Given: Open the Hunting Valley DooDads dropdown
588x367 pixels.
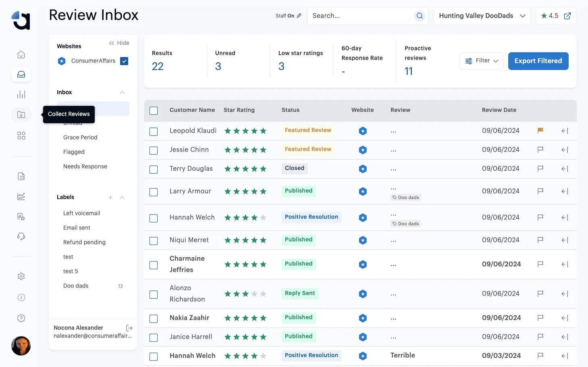Looking at the screenshot, I should click(482, 16).
